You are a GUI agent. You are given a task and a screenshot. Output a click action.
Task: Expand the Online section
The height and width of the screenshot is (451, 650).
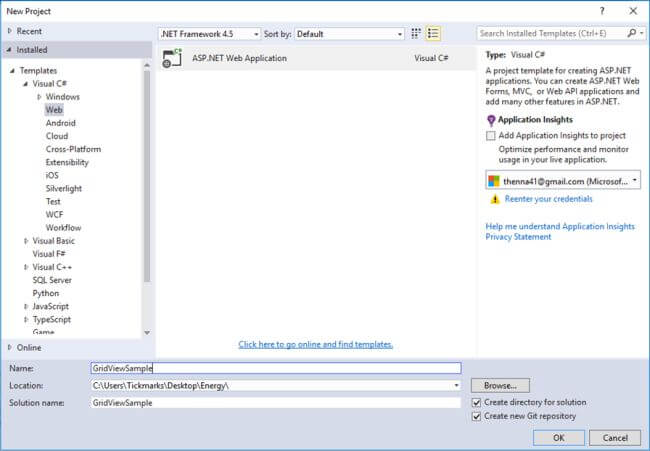tap(10, 347)
